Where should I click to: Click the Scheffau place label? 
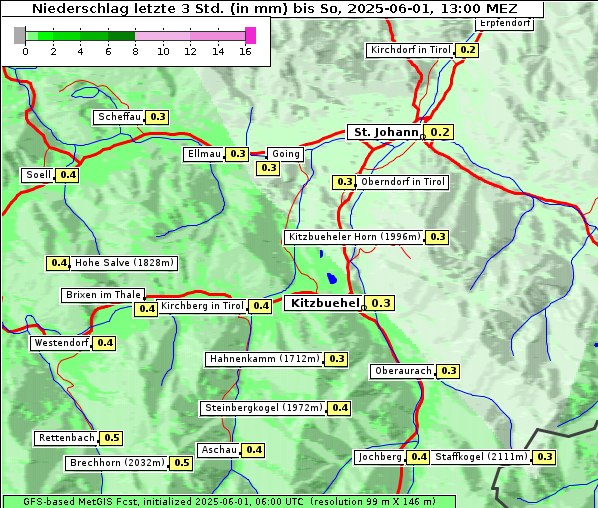pyautogui.click(x=119, y=117)
